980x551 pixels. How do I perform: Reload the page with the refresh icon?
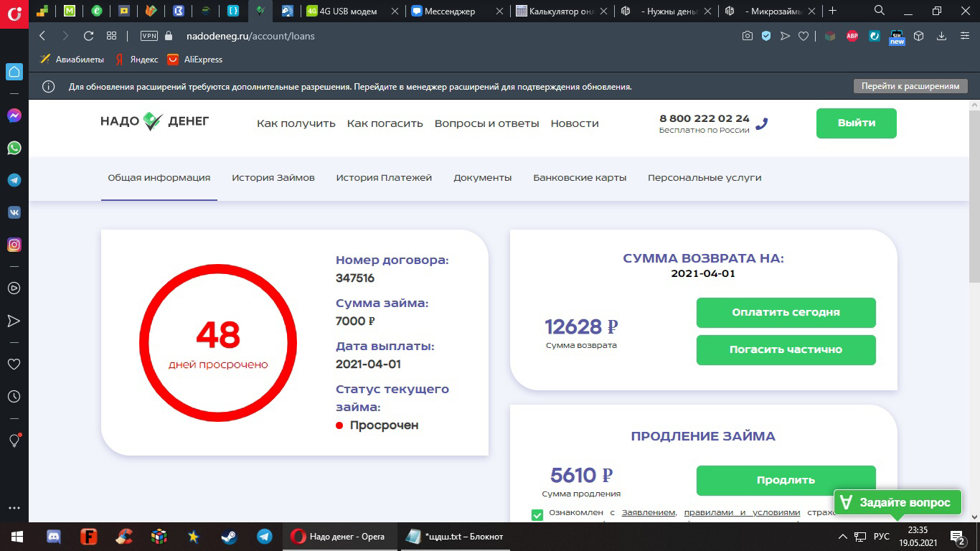point(89,36)
